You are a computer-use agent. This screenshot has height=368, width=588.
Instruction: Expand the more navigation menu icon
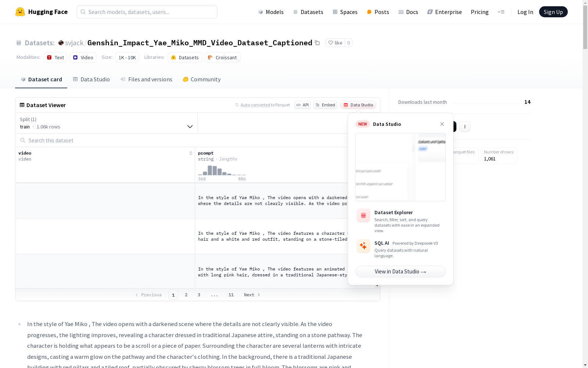click(501, 12)
